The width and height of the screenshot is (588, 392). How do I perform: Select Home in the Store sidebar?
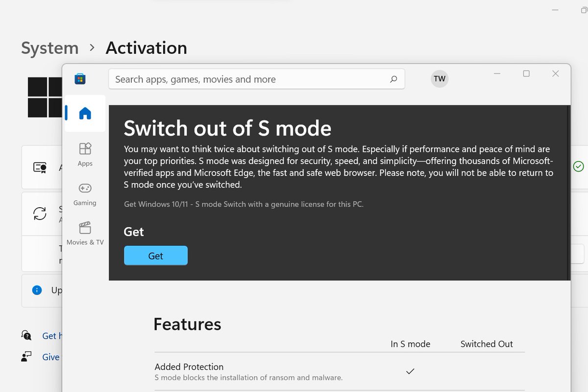pyautogui.click(x=85, y=113)
